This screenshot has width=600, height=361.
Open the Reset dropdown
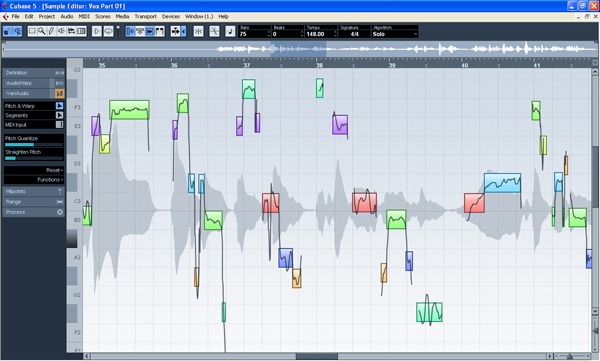pos(34,170)
